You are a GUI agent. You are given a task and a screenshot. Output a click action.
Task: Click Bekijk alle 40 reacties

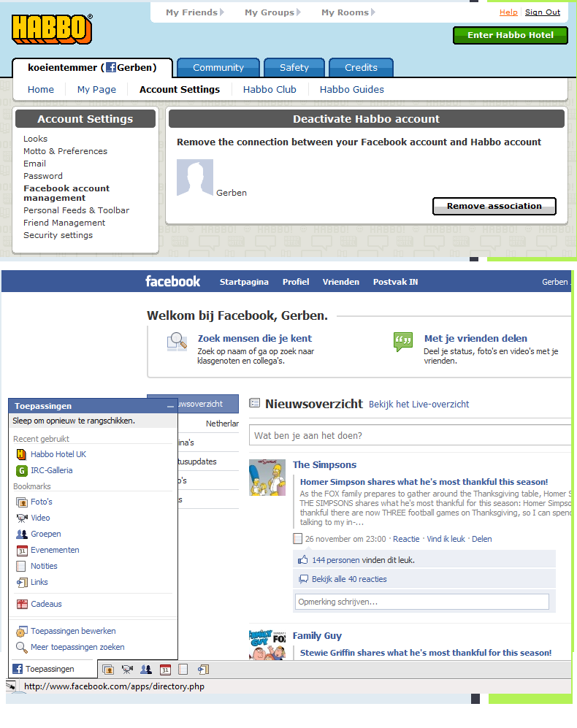[349, 579]
